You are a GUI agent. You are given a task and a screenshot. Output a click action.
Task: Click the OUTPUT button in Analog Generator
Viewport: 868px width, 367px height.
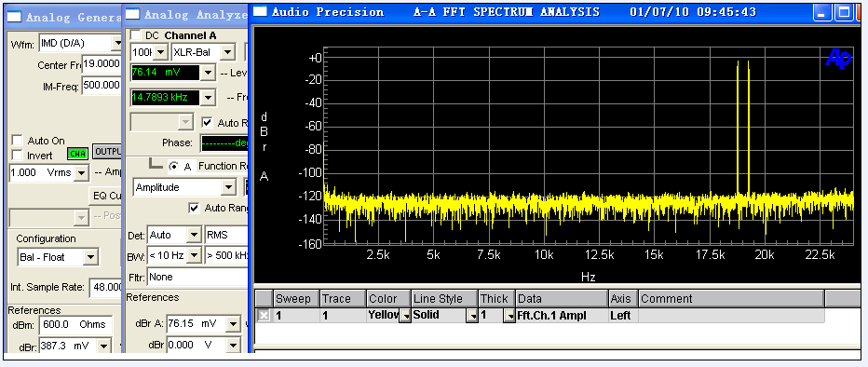[107, 152]
